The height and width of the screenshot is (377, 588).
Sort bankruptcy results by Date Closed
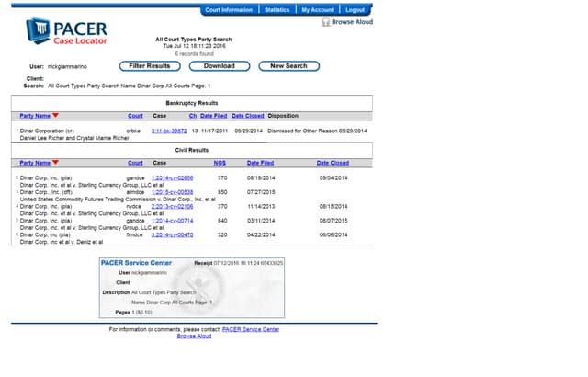click(x=247, y=116)
